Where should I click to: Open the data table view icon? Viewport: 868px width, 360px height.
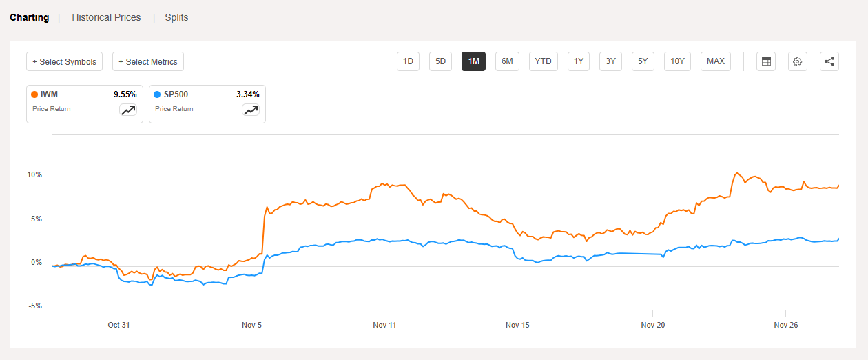pyautogui.click(x=765, y=61)
